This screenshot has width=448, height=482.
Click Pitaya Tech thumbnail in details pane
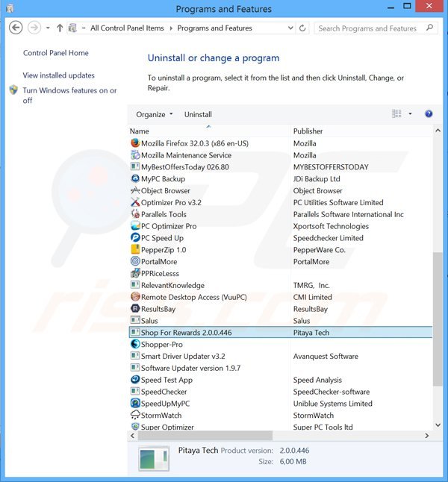[154, 459]
